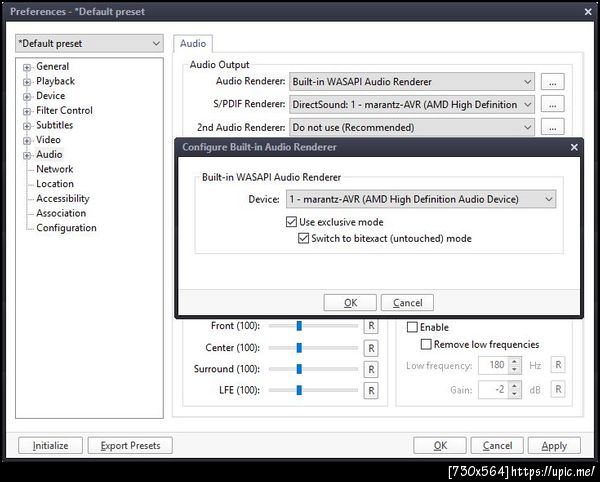Open the WASAPI Device dropdown
Screen dimensions: 600x482
421,199
